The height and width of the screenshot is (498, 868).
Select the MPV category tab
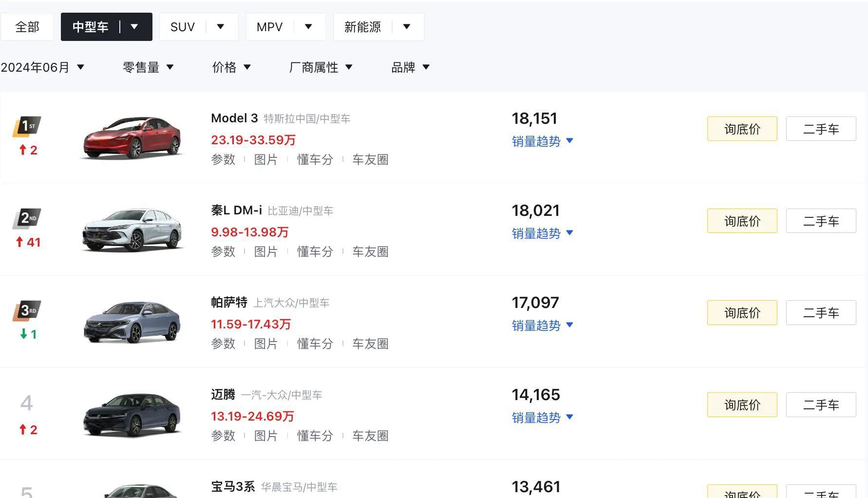[x=269, y=27]
